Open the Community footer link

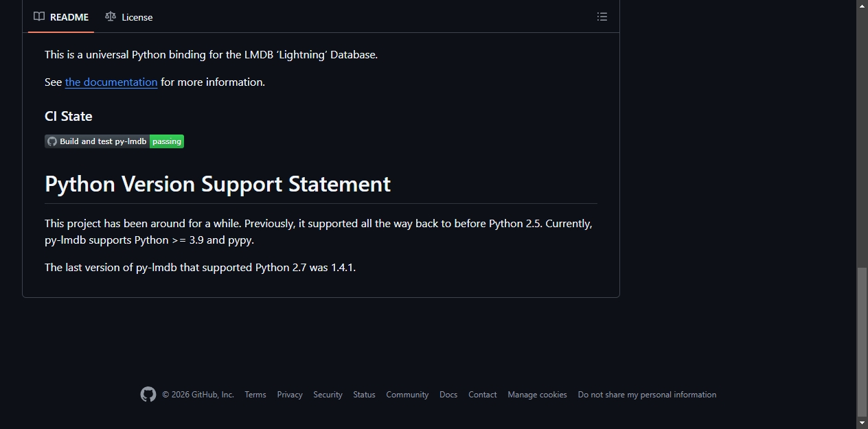(x=407, y=395)
